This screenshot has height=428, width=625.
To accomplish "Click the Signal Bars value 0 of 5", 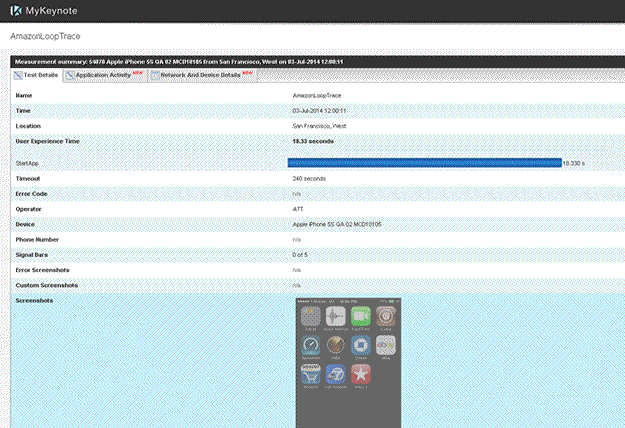I will (x=300, y=255).
